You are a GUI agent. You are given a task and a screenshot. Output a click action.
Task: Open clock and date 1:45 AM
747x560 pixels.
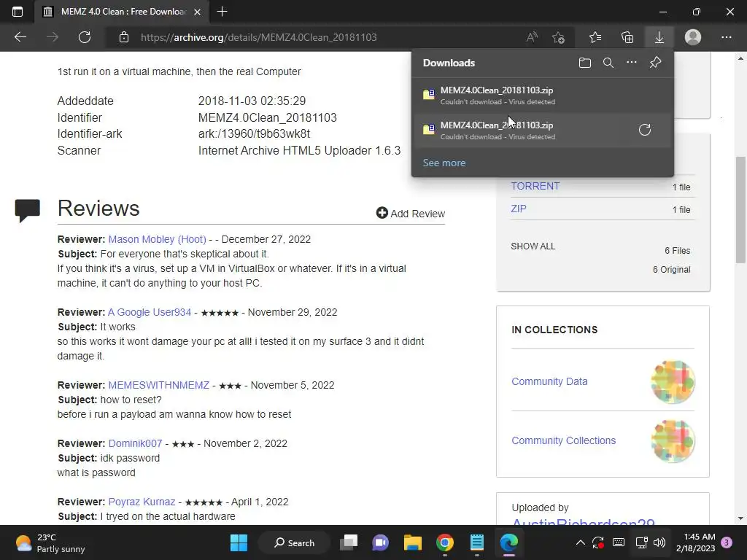coord(695,542)
